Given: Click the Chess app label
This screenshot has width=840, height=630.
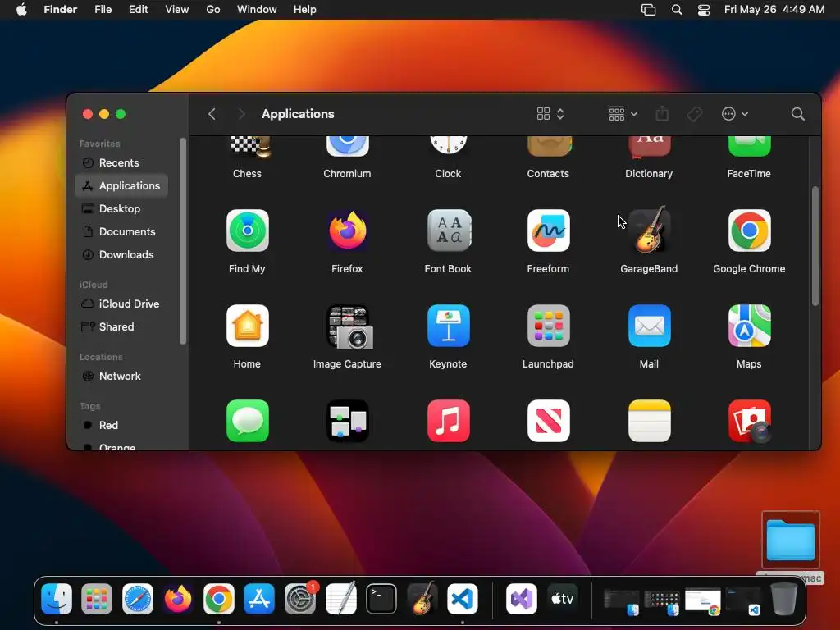Looking at the screenshot, I should (247, 174).
